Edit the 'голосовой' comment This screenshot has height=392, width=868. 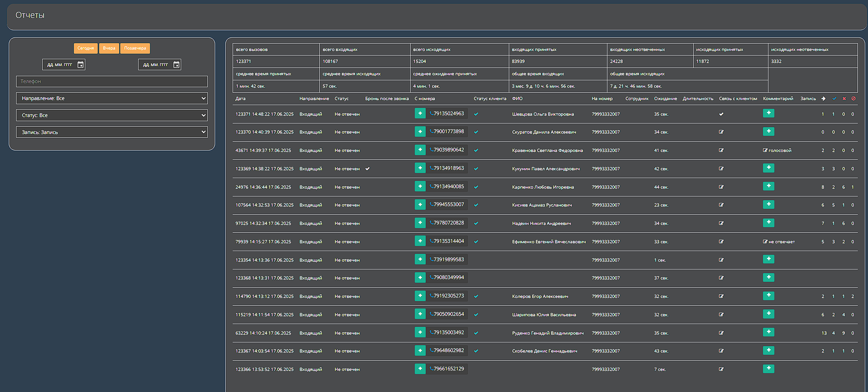765,151
